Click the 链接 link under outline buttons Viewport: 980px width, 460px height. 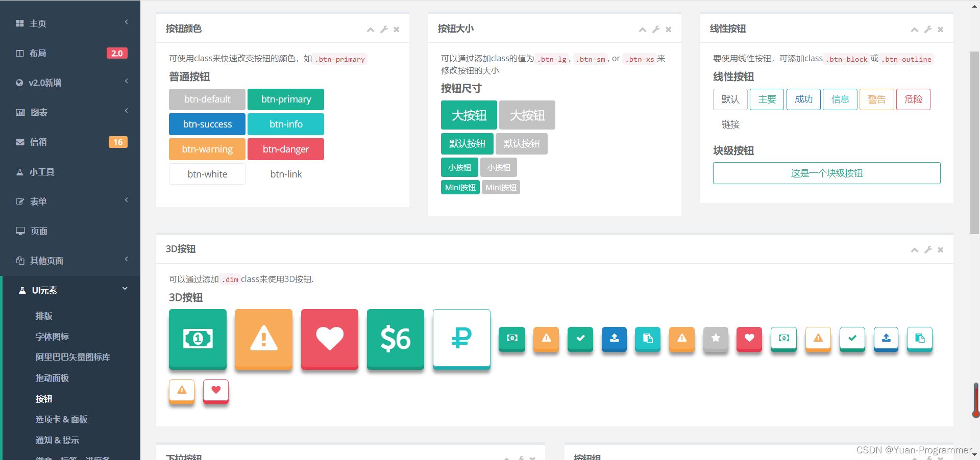730,124
